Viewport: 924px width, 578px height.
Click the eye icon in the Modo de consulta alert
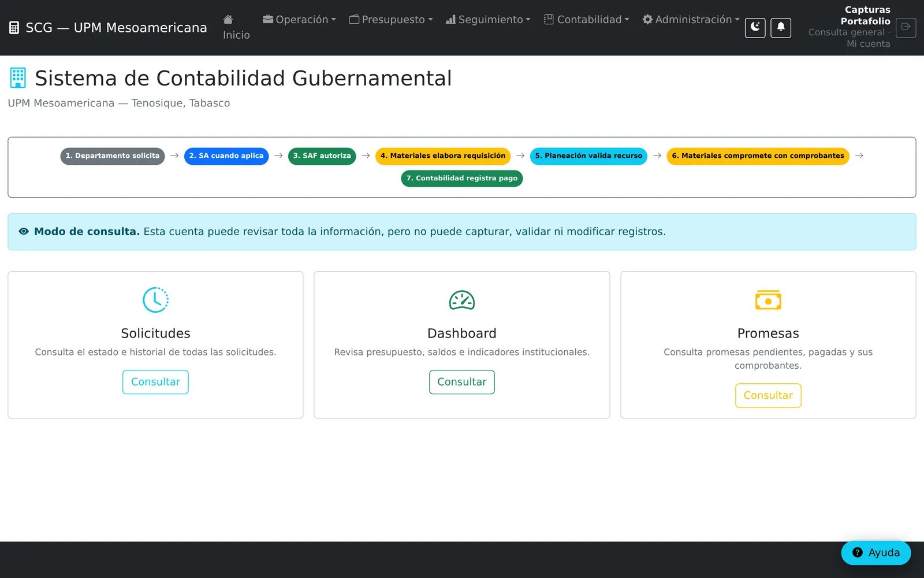pyautogui.click(x=24, y=231)
